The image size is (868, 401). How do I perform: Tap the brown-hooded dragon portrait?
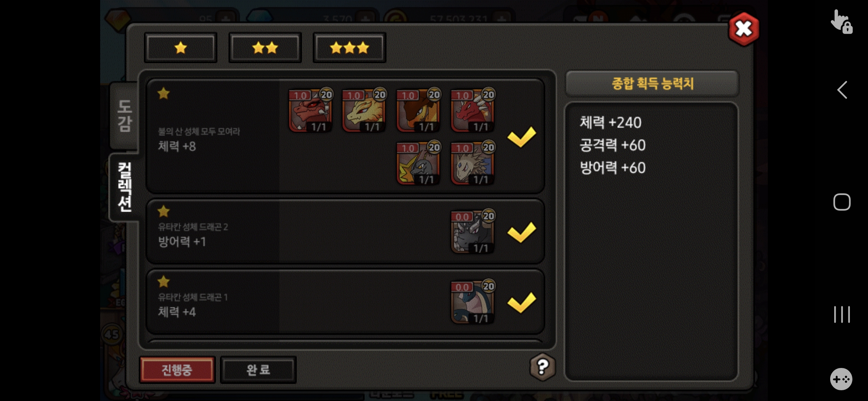click(x=418, y=111)
